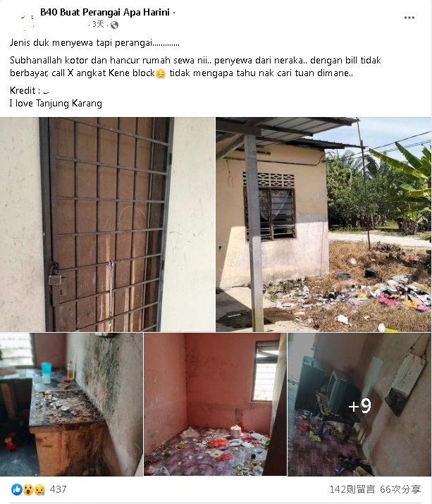Viewport: 432px width, 504px height.
Task: Click the blue Like reaction icon
Action: tap(17, 489)
